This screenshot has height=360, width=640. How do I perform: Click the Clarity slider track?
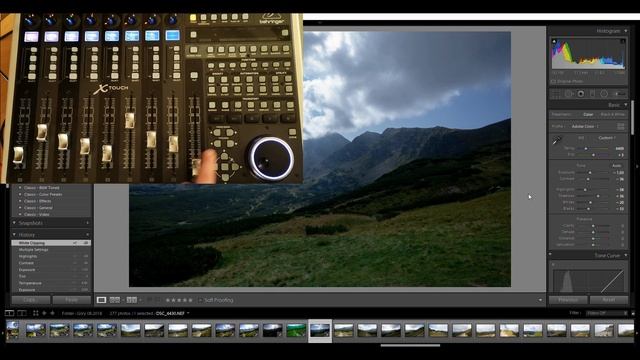[x=593, y=226]
